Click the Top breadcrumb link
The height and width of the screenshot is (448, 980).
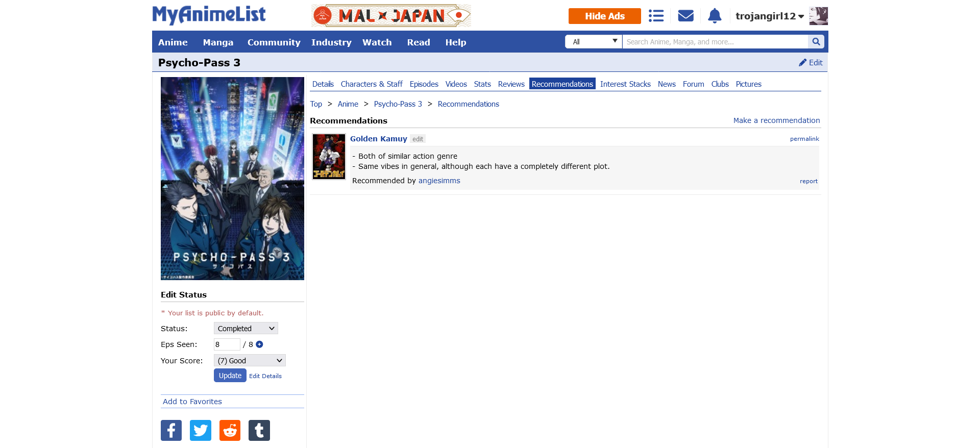click(316, 104)
